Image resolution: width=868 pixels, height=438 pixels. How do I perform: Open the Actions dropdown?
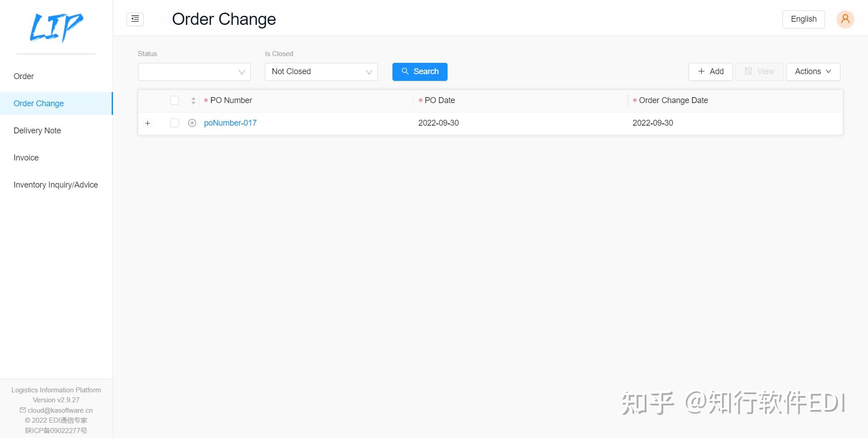click(812, 71)
